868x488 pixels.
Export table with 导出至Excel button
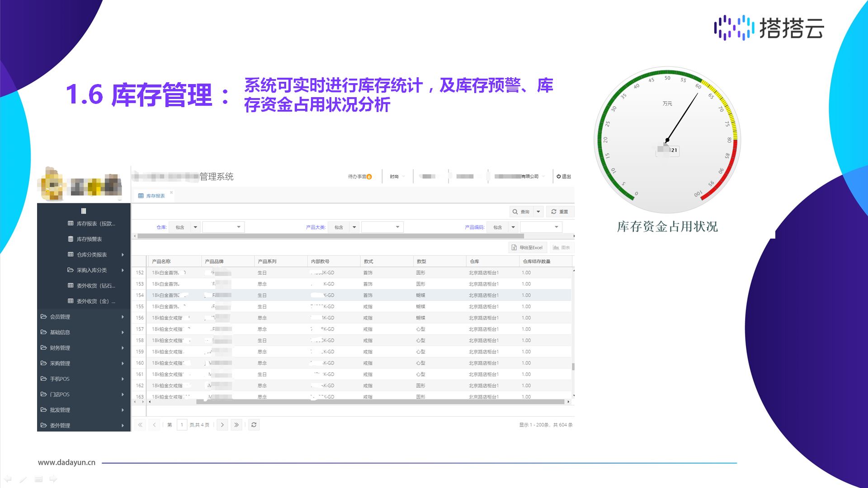click(x=527, y=248)
